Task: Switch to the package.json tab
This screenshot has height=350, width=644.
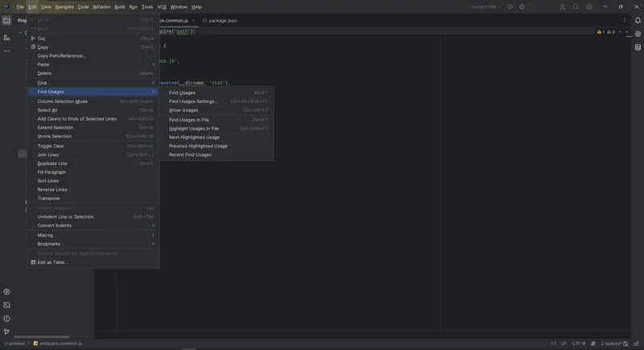Action: tap(223, 20)
